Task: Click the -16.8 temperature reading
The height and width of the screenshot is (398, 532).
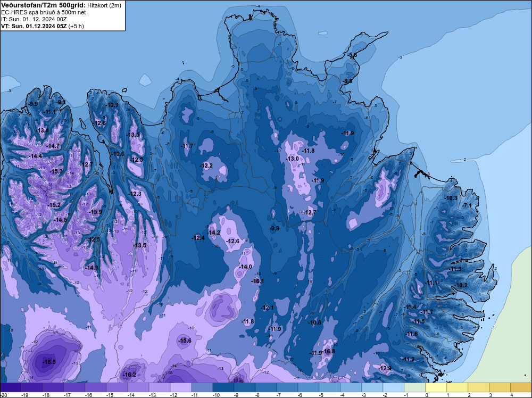Action: click(328, 351)
